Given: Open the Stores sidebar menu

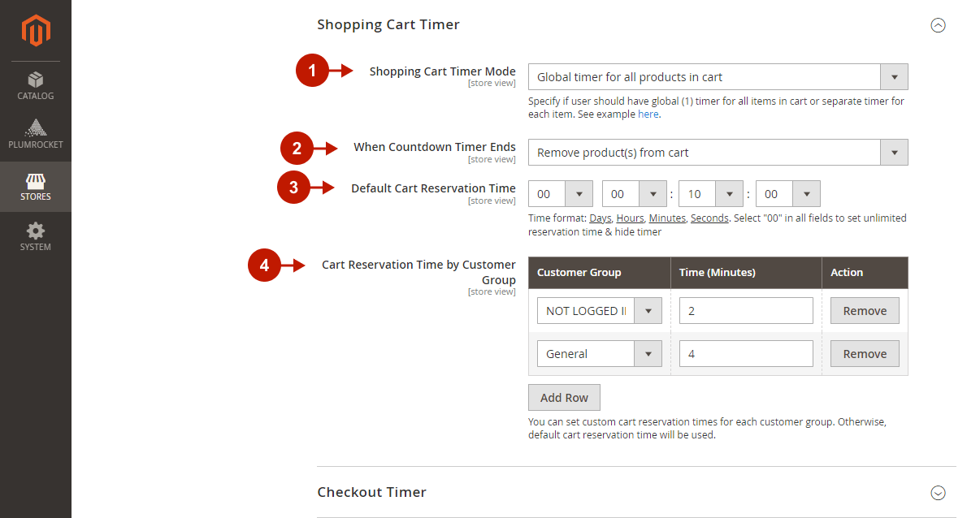Looking at the screenshot, I should coord(36,186).
